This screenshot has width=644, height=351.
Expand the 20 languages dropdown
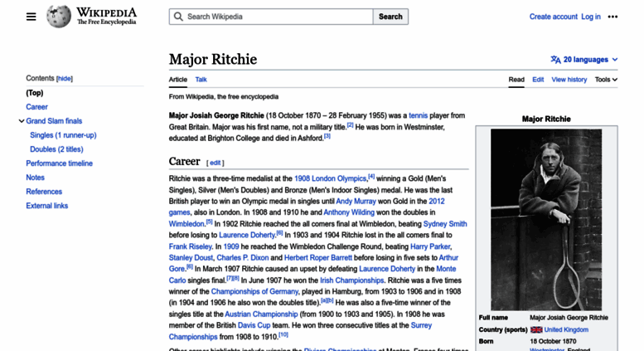point(584,60)
